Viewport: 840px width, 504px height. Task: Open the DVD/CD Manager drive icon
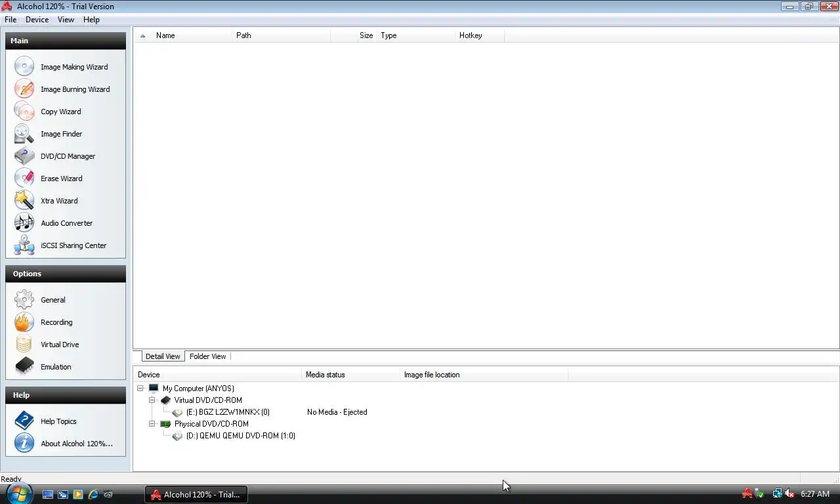click(24, 156)
